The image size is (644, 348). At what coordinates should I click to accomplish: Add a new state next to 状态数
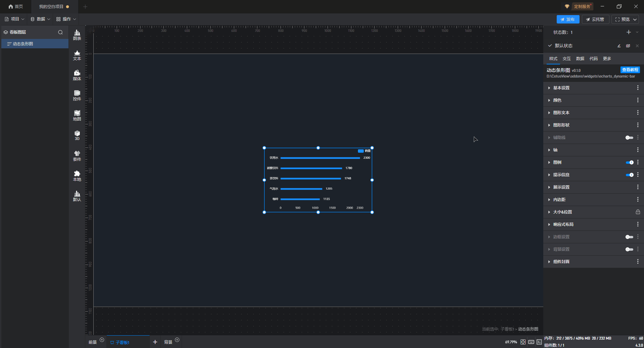(x=629, y=32)
